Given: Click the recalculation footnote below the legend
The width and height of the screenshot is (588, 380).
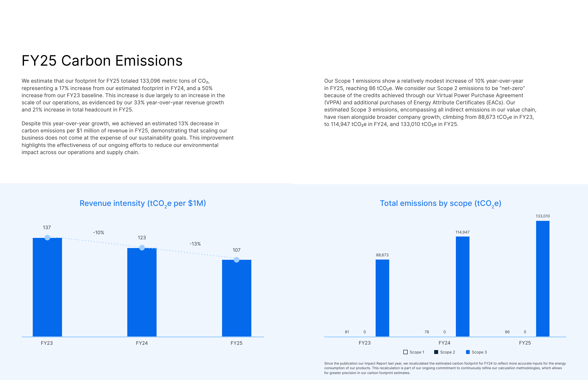Looking at the screenshot, I should (445, 368).
